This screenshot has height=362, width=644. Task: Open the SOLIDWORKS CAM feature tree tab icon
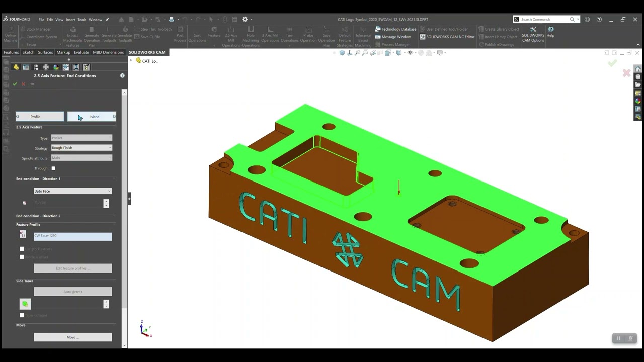(x=66, y=67)
